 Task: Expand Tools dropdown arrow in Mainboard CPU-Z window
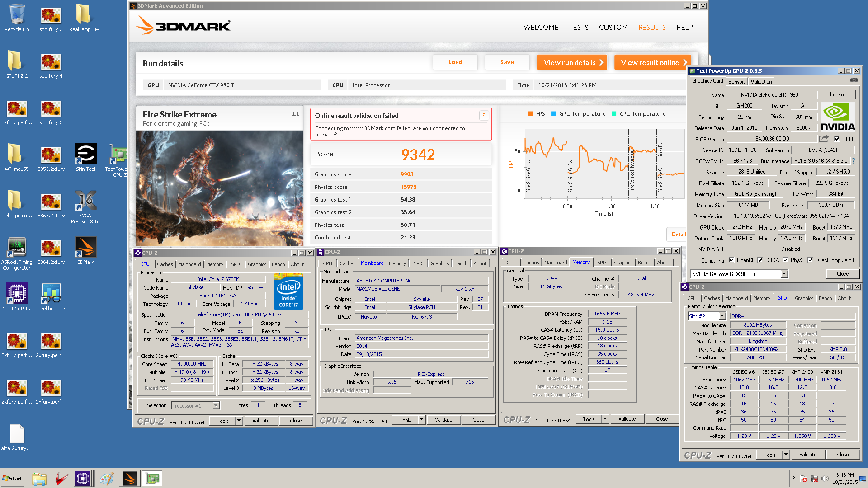[421, 420]
